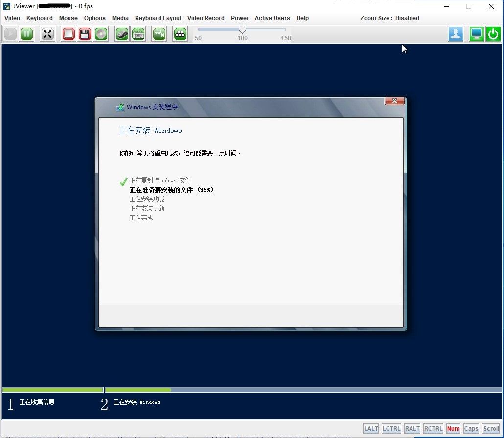The image size is (504, 438).
Task: Toggle the RCTRL key indicator
Action: click(x=433, y=428)
